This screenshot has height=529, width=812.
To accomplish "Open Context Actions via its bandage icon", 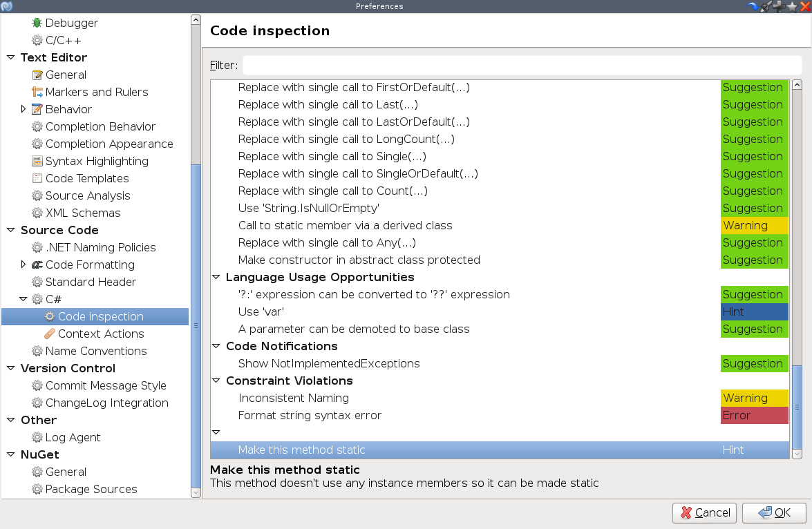I will [x=50, y=334].
